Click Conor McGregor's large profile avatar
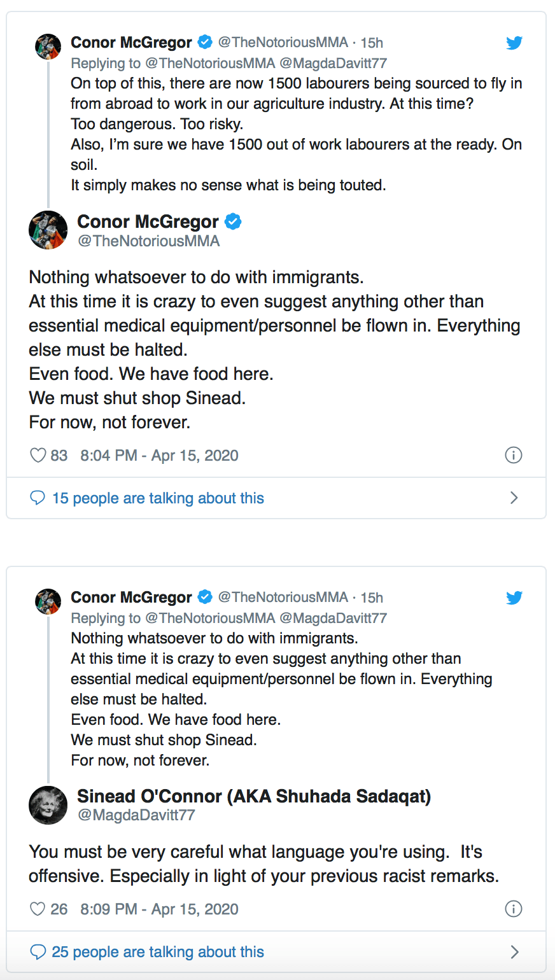The image size is (555, 980). [48, 230]
